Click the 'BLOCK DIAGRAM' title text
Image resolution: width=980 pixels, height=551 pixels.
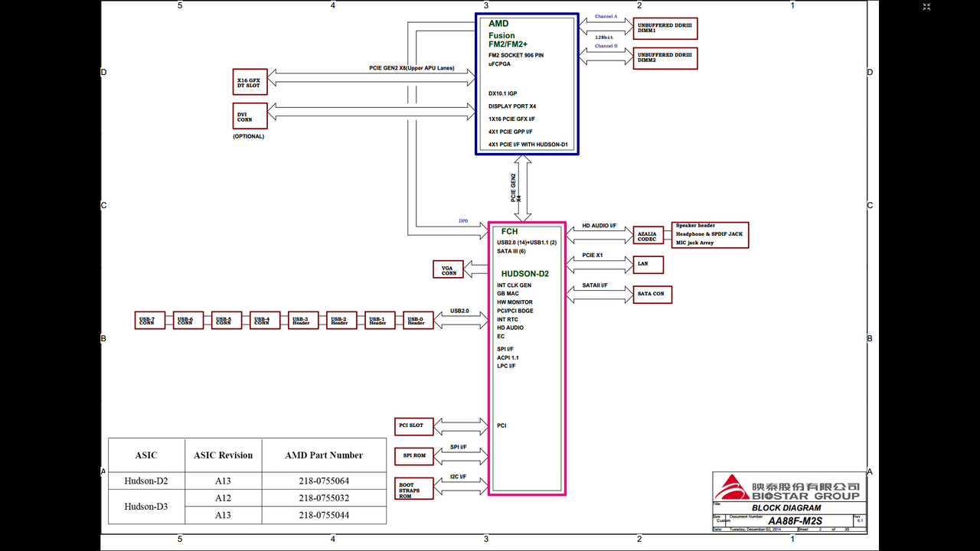pyautogui.click(x=786, y=508)
